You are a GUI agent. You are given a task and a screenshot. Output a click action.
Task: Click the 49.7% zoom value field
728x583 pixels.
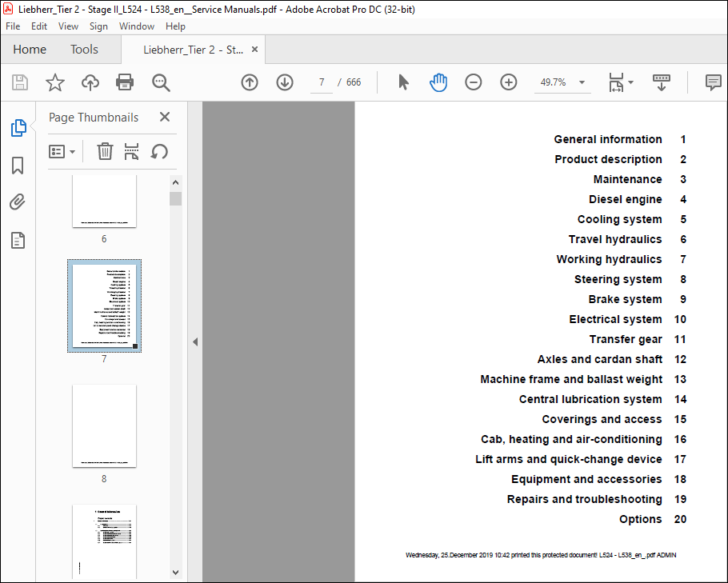(x=554, y=82)
